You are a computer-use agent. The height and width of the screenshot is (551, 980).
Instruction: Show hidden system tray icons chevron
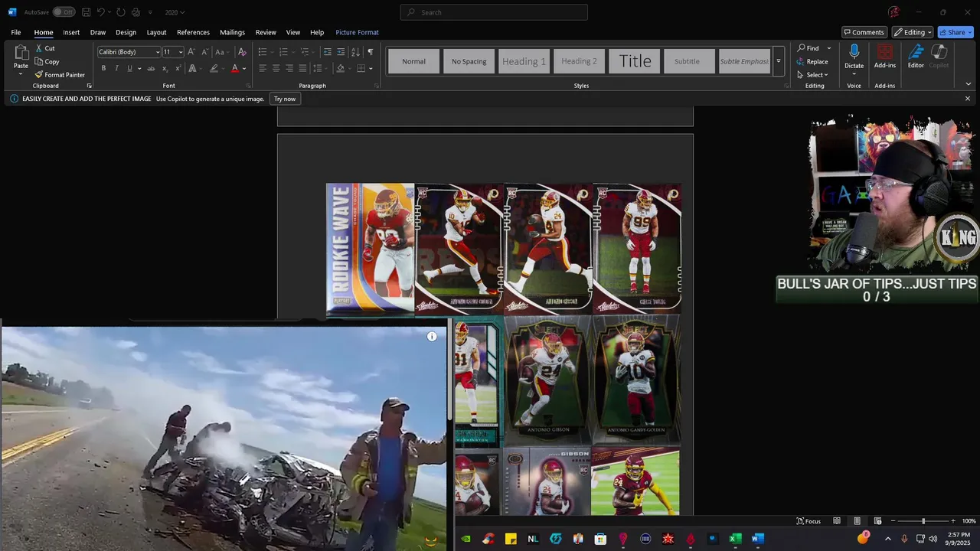coord(888,539)
